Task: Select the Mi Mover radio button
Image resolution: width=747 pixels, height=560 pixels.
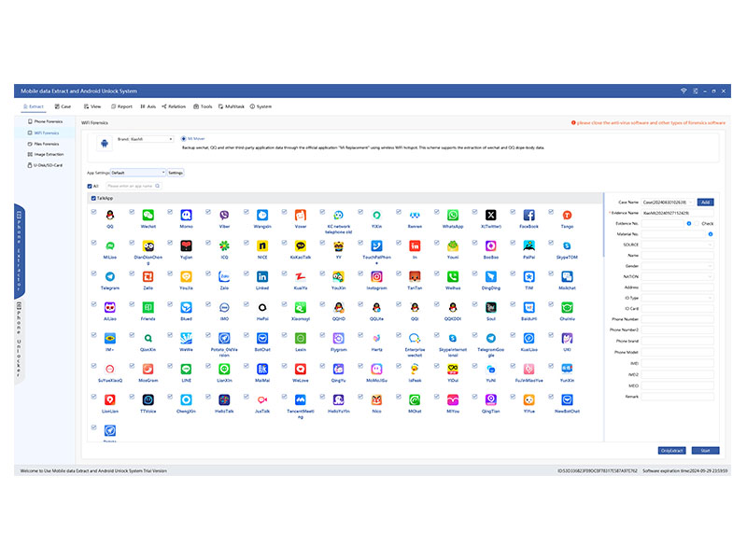Action: coord(183,139)
